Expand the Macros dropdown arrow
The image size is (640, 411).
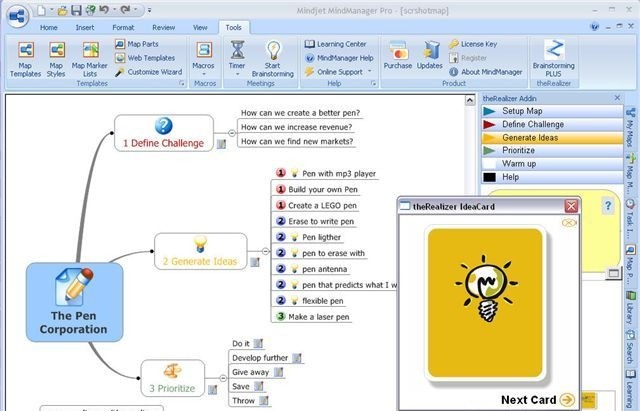point(203,75)
